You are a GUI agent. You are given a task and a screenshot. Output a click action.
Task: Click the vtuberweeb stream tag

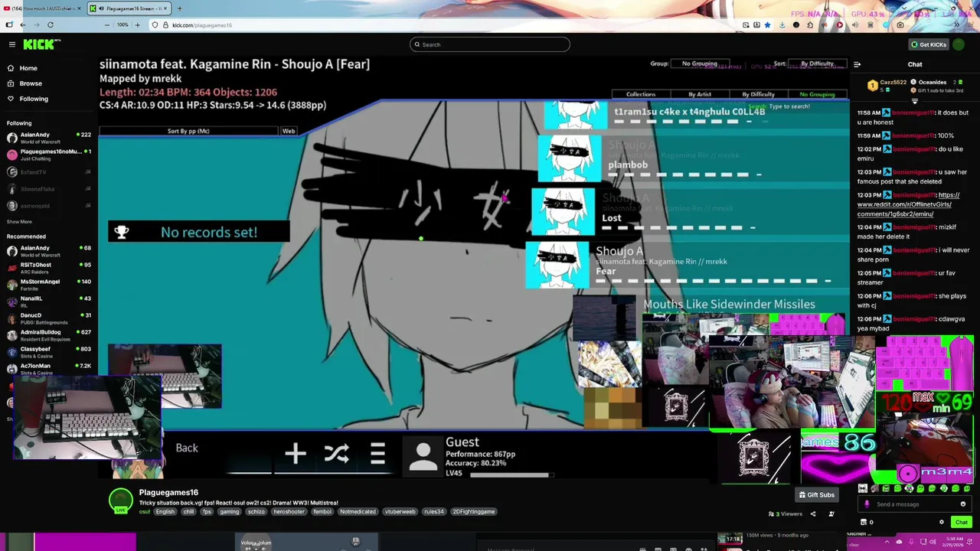(x=400, y=512)
